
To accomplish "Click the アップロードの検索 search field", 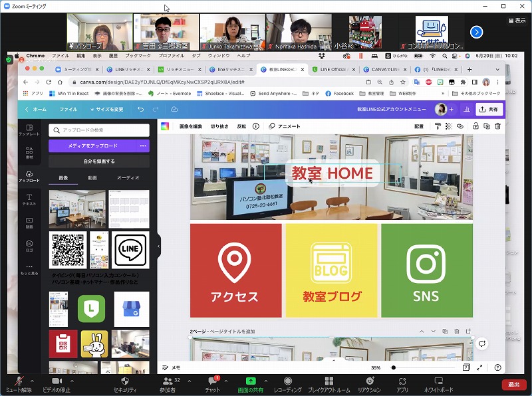I will point(99,130).
